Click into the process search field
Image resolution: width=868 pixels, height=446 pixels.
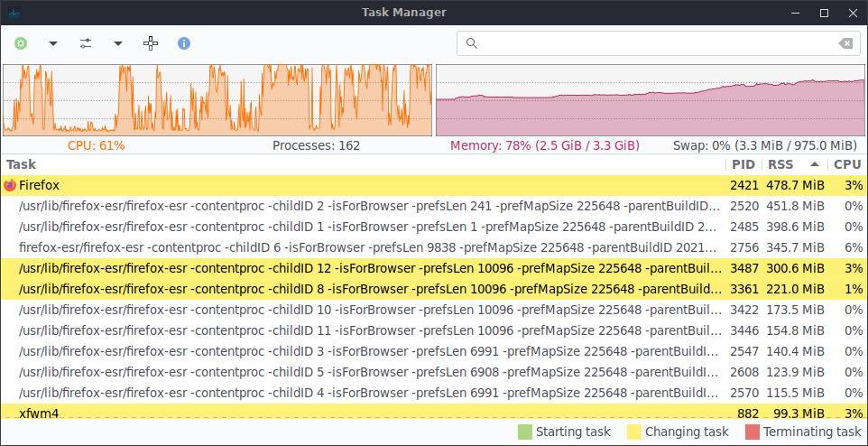658,43
